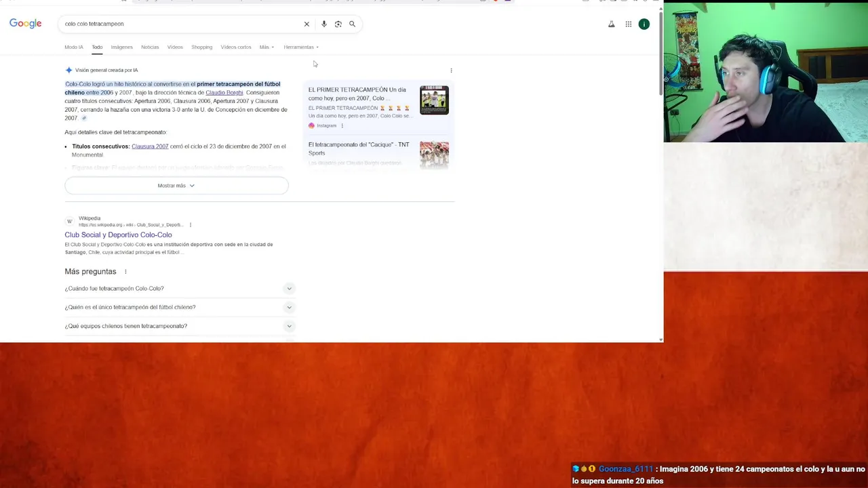This screenshot has width=868, height=488.
Task: Select the Todo tab
Action: click(x=97, y=47)
